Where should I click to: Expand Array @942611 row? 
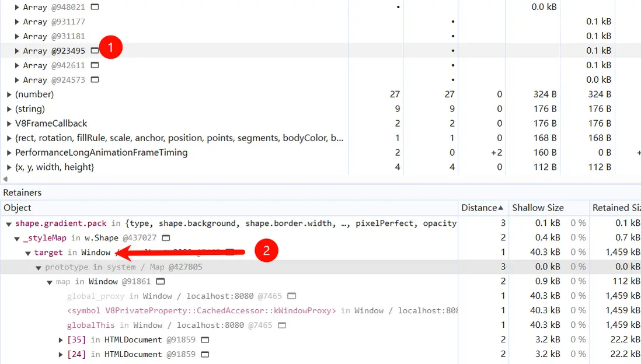click(17, 65)
